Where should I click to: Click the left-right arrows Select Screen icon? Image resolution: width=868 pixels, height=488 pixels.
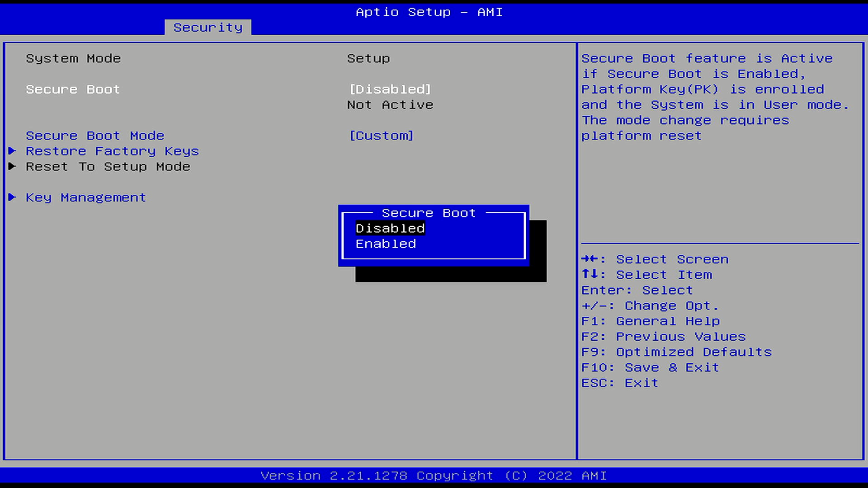[x=590, y=259]
